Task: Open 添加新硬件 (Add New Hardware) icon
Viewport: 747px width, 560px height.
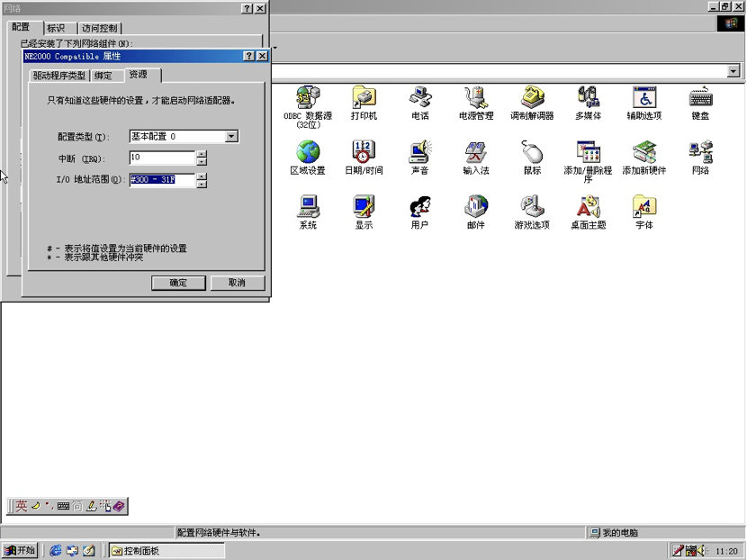Action: [x=643, y=153]
